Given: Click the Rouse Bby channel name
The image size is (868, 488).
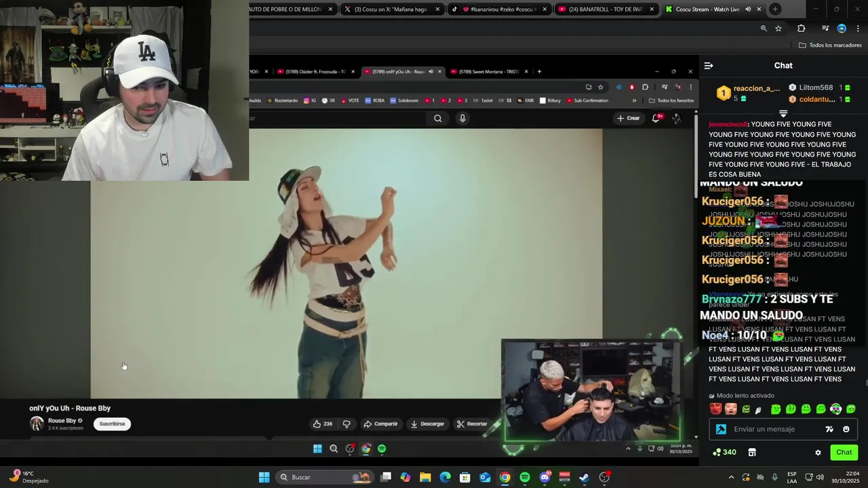Looking at the screenshot, I should [x=62, y=421].
